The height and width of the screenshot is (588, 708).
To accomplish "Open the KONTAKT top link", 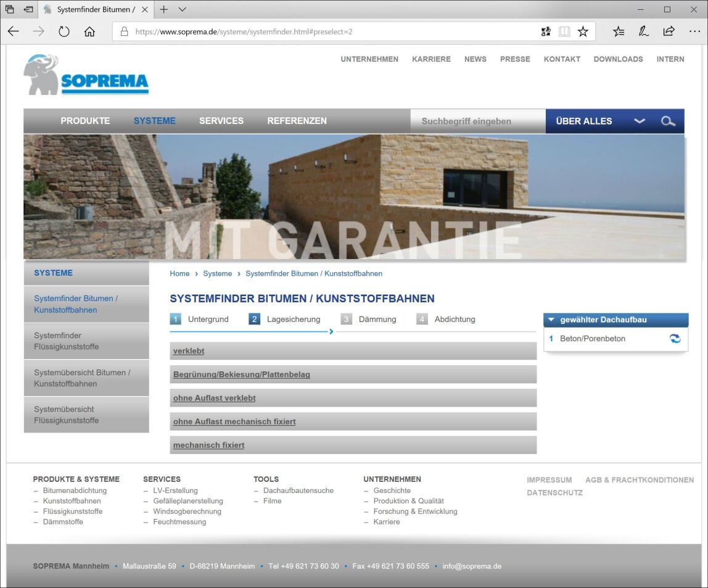I will 562,59.
